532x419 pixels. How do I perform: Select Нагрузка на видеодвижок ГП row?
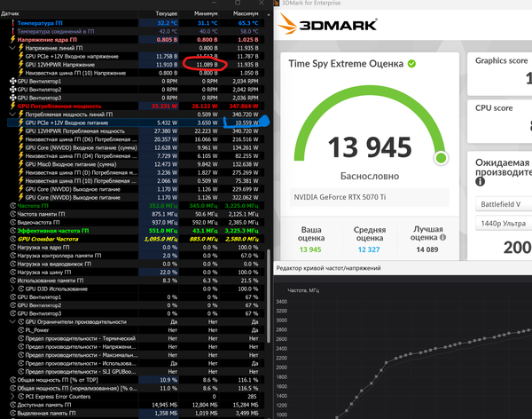[x=136, y=264]
